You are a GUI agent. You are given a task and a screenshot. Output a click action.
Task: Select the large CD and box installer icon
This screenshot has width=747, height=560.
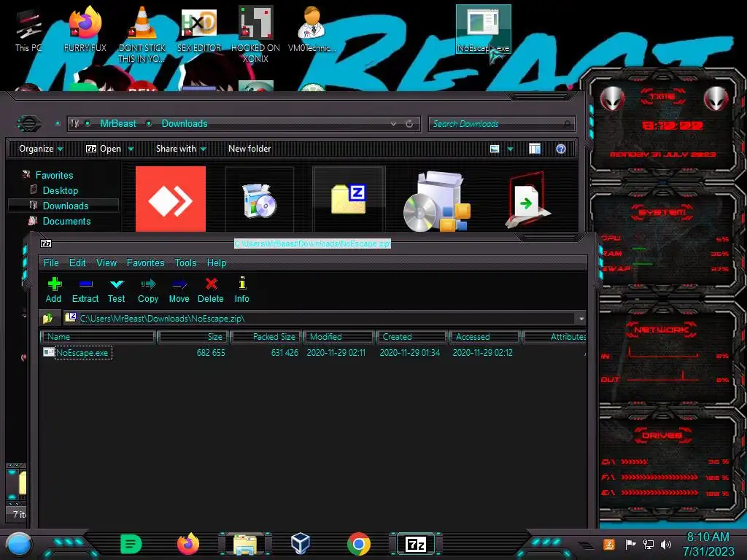pyautogui.click(x=437, y=201)
